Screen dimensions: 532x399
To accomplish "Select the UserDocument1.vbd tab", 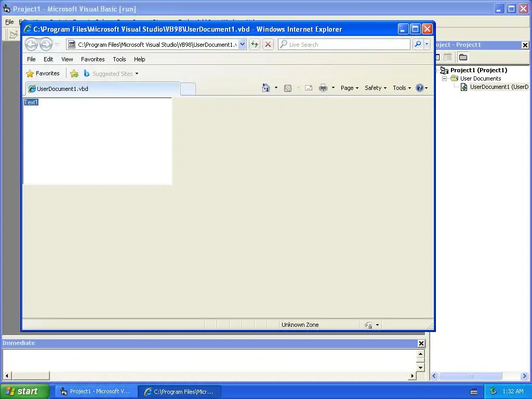I will click(x=102, y=89).
